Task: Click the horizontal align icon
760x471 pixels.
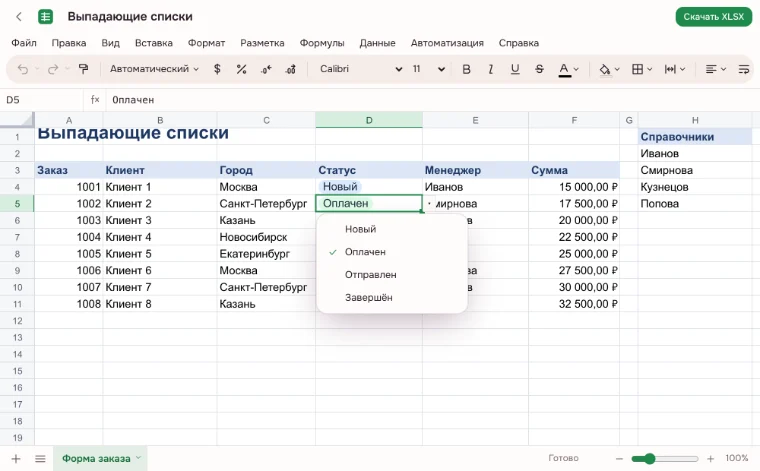Action: point(711,69)
